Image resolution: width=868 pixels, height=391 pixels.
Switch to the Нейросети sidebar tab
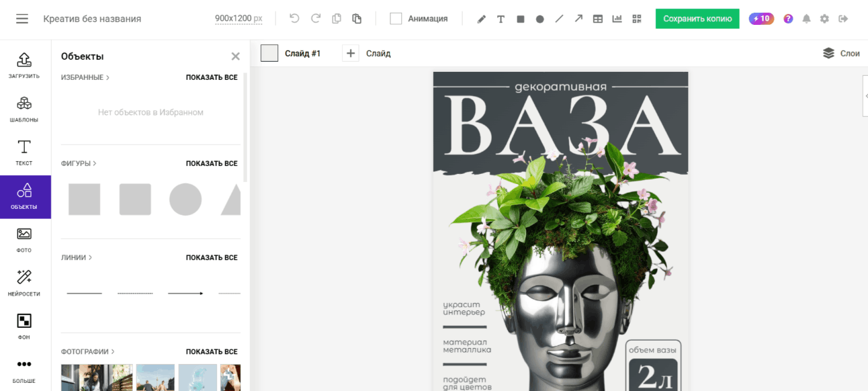click(x=24, y=284)
